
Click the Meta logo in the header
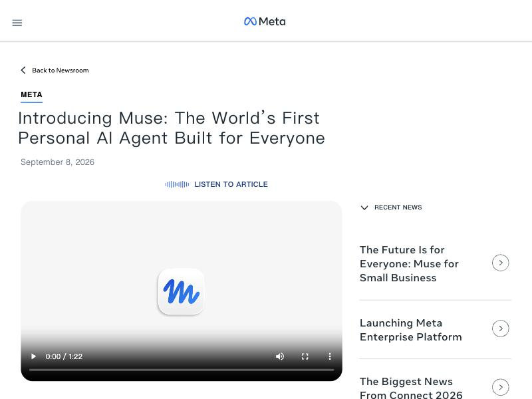coord(265,21)
